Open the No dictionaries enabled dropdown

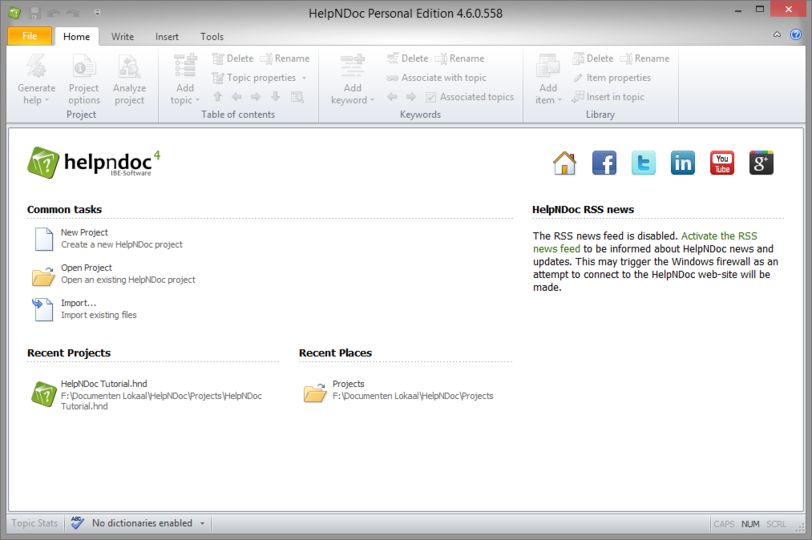(x=202, y=523)
